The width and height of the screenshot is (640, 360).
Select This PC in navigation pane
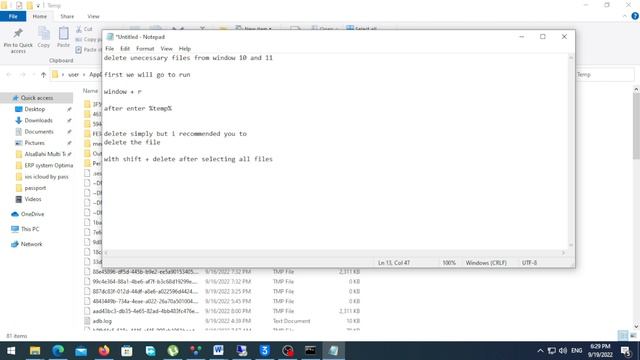30,229
